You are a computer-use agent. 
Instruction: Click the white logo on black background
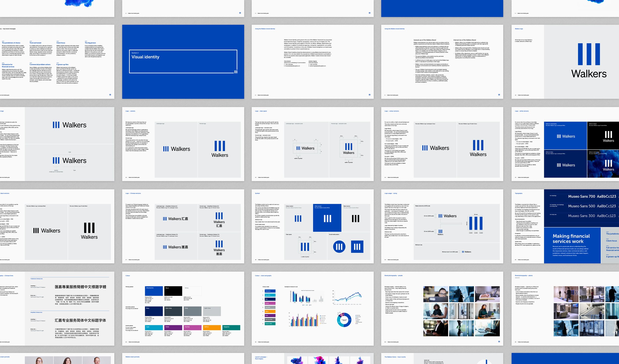click(x=608, y=136)
